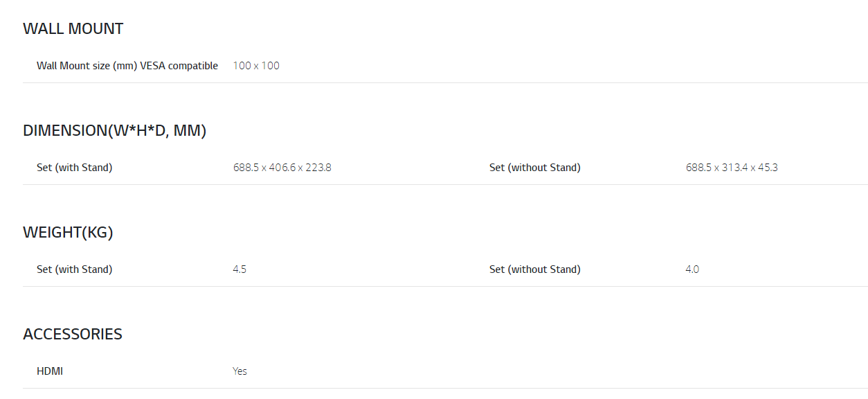Select Set (without Stand) label under Dimension
Screen dimensions: 868x399
(x=535, y=168)
